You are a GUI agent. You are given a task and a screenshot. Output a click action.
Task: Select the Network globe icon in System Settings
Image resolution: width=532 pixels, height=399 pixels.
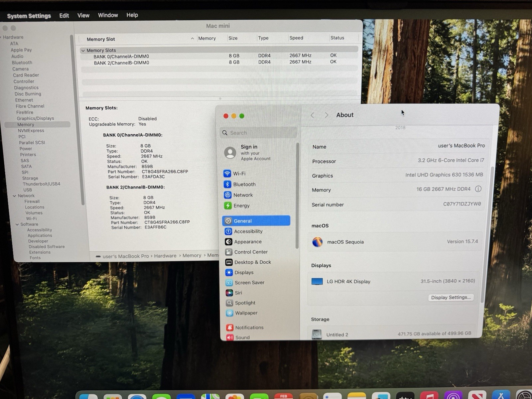coord(228,195)
